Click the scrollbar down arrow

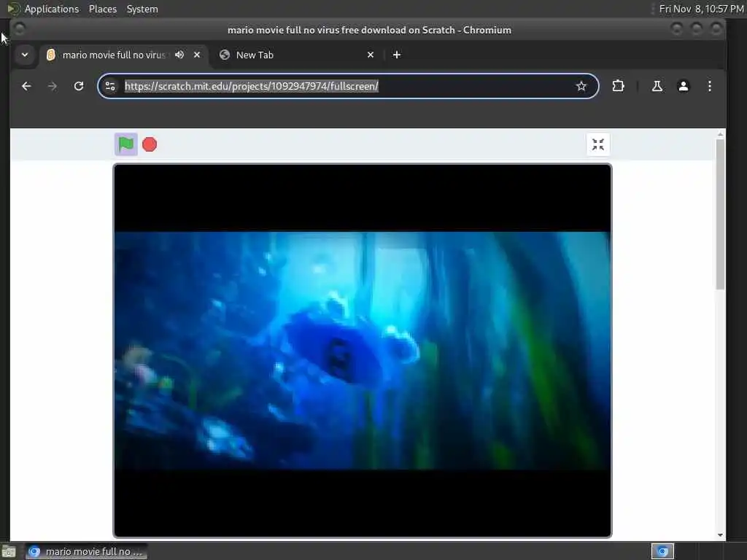click(720, 534)
